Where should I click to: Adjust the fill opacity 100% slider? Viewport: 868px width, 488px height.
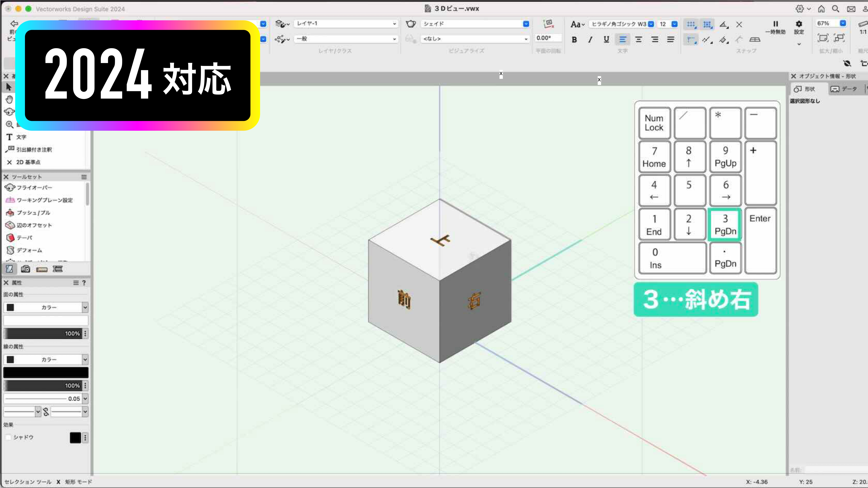point(43,333)
